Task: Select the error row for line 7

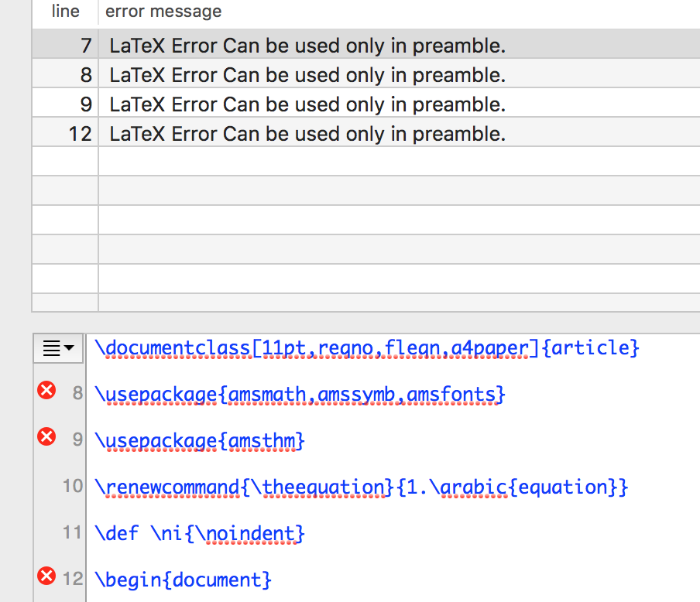Action: (307, 46)
